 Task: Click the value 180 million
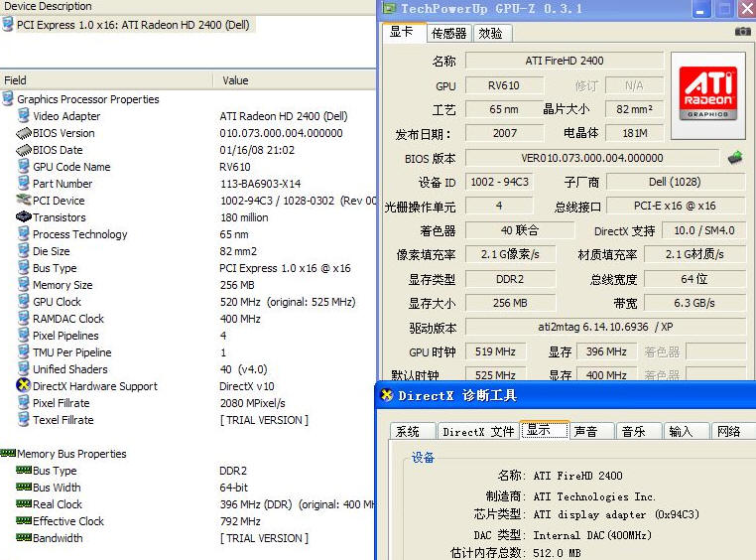pyautogui.click(x=244, y=217)
